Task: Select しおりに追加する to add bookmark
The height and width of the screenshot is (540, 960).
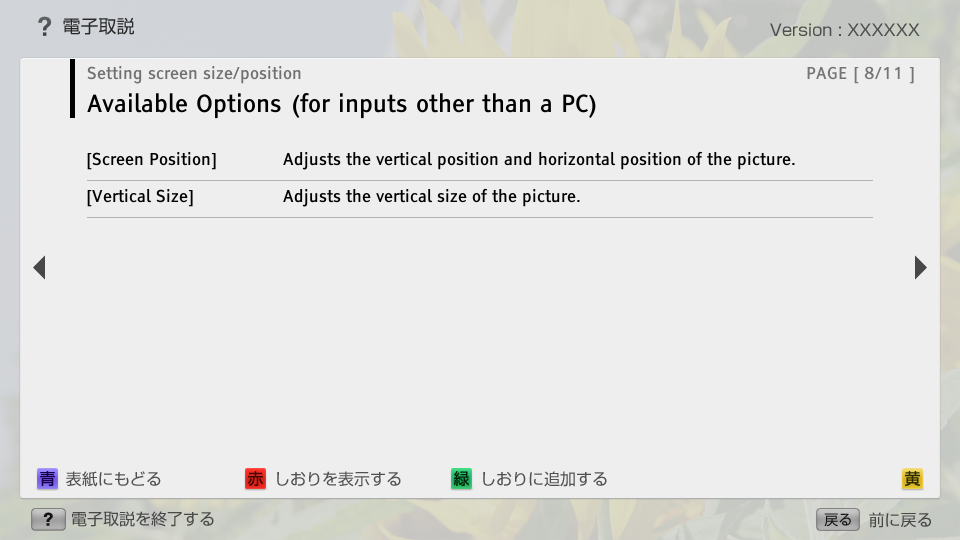Action: [x=544, y=479]
